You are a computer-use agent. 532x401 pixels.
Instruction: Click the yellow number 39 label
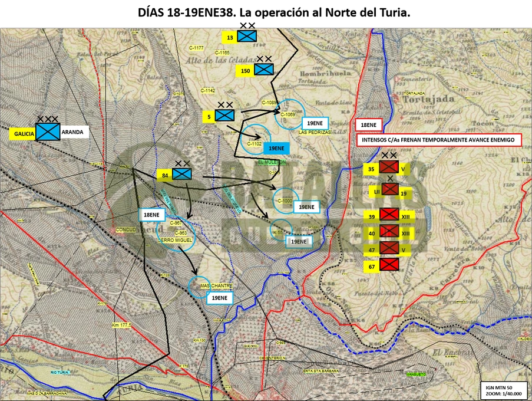tap(372, 216)
